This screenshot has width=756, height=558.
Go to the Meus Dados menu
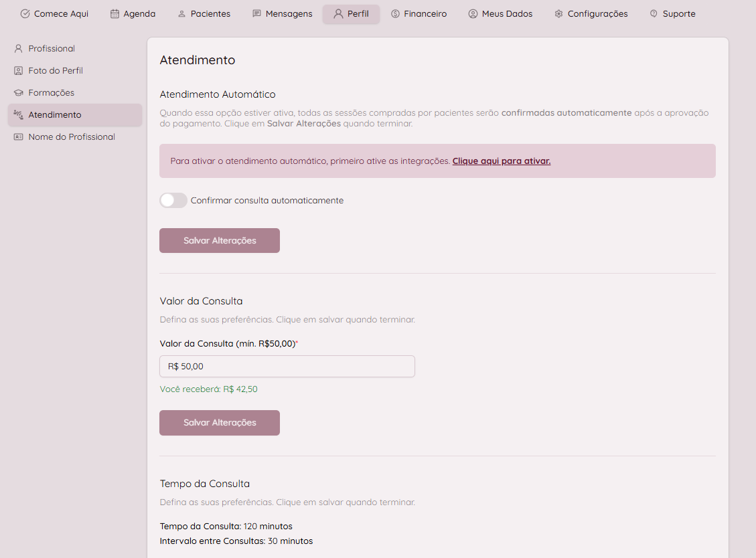click(506, 14)
